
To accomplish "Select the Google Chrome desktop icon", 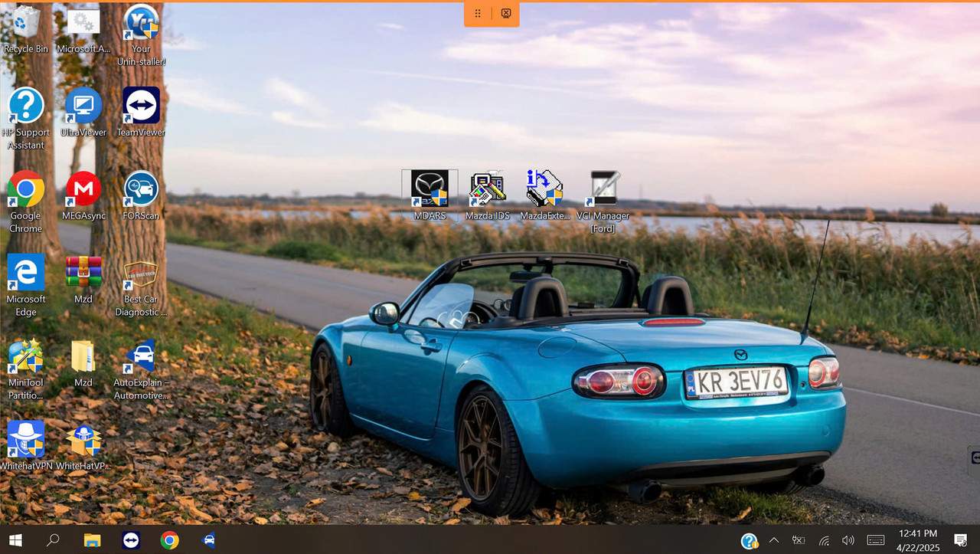I will (26, 202).
